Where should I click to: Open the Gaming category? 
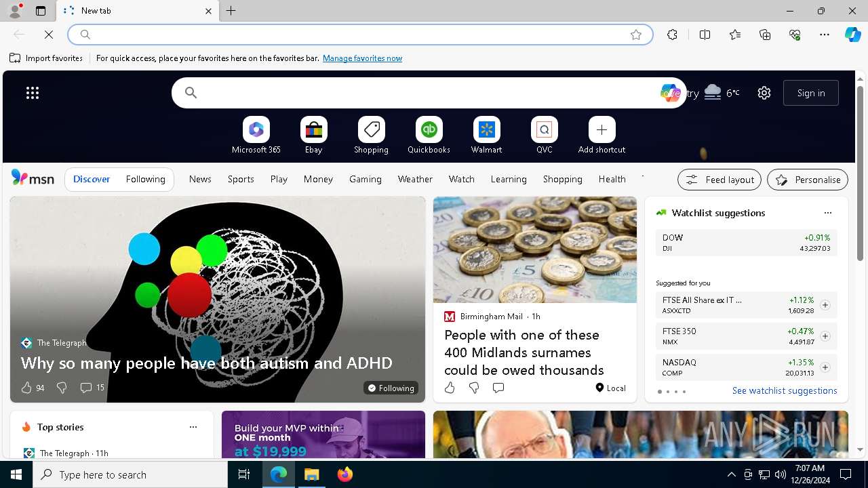coord(366,179)
